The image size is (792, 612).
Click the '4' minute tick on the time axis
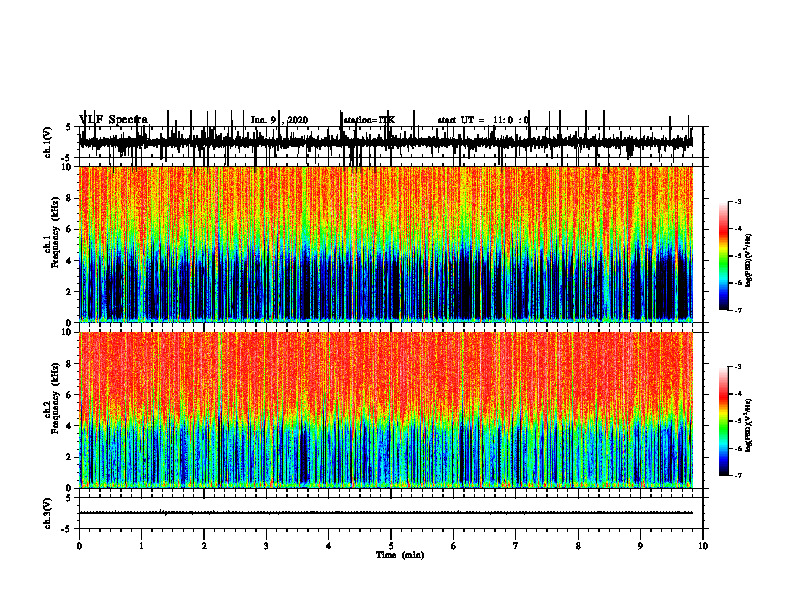point(329,546)
